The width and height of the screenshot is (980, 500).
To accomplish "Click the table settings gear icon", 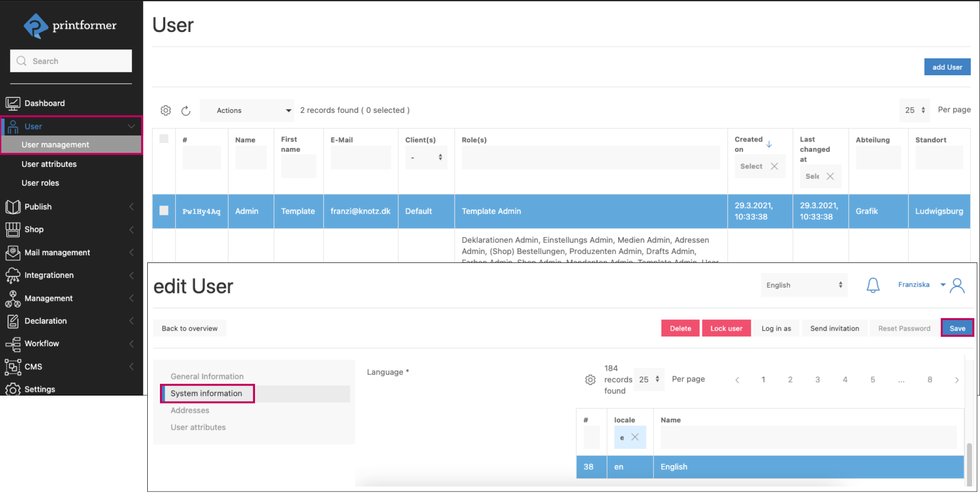I will [166, 111].
